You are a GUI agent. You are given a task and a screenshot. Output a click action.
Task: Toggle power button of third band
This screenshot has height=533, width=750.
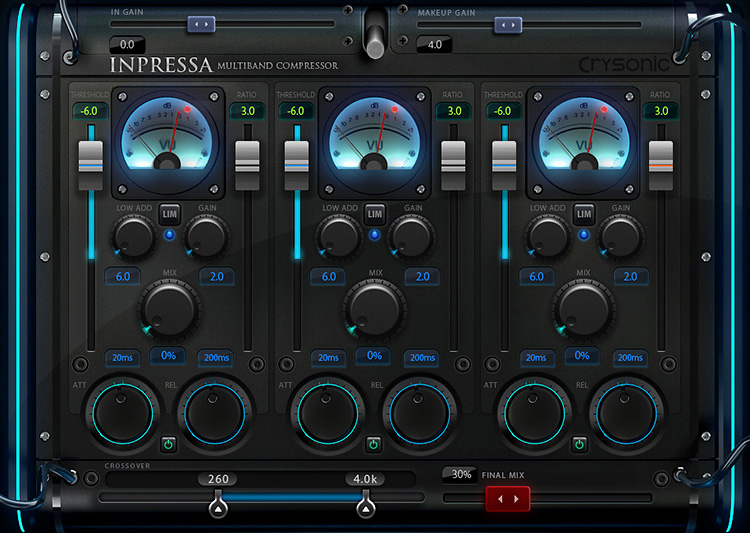tap(579, 444)
